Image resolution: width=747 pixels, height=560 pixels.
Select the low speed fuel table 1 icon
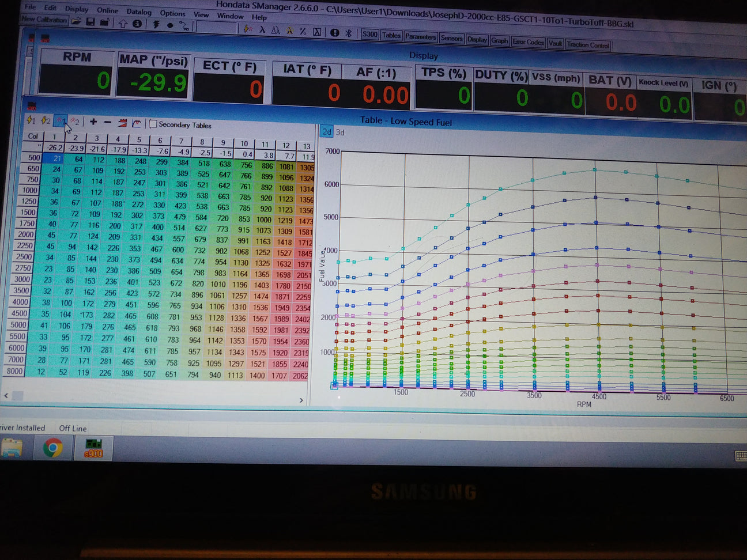pyautogui.click(x=61, y=120)
